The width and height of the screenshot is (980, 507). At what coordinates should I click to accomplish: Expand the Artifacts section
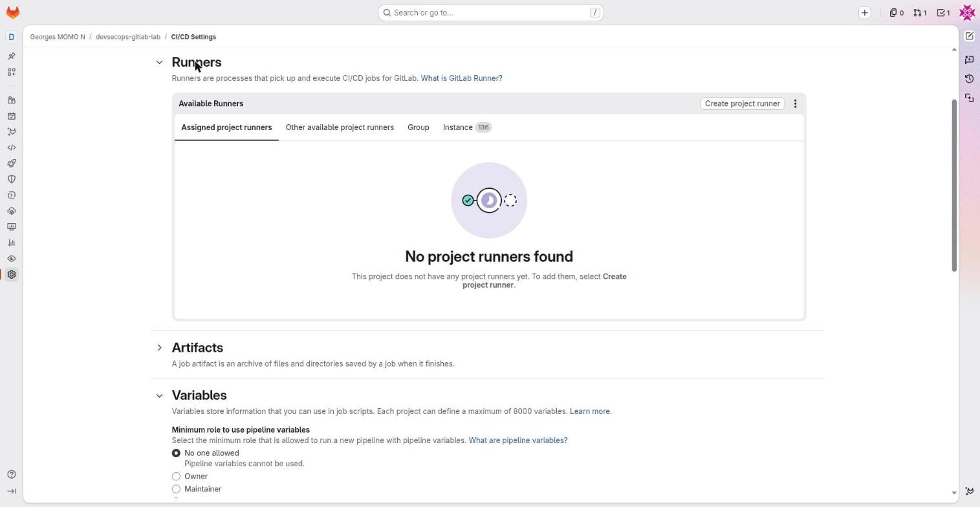click(159, 348)
